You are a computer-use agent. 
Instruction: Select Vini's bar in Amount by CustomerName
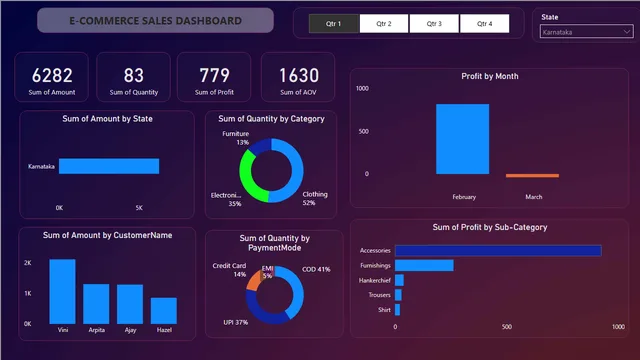[x=62, y=291]
